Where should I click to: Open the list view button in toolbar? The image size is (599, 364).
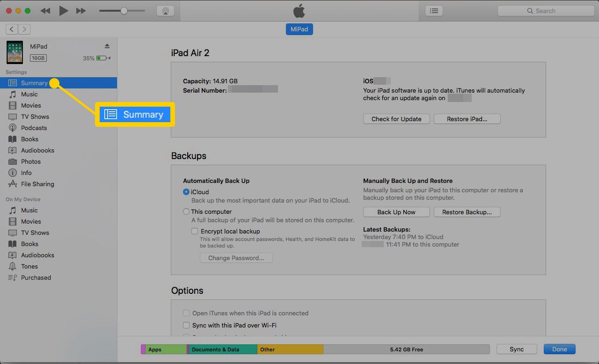tap(434, 11)
